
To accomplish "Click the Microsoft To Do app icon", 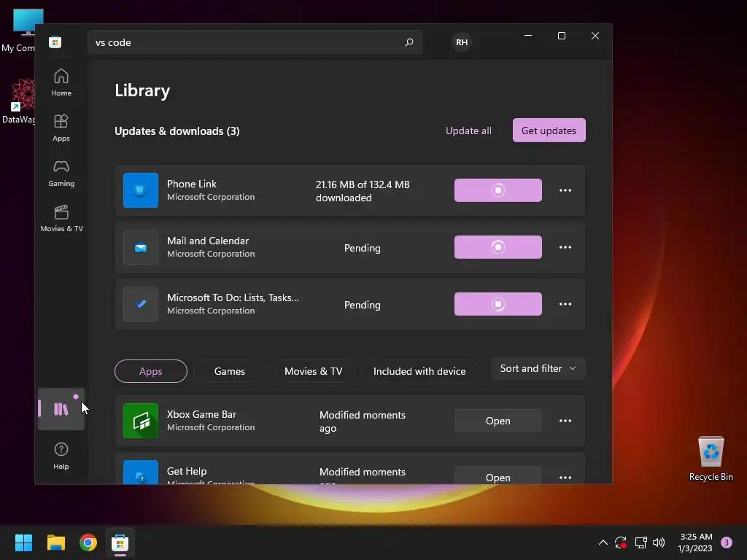I will pyautogui.click(x=141, y=304).
